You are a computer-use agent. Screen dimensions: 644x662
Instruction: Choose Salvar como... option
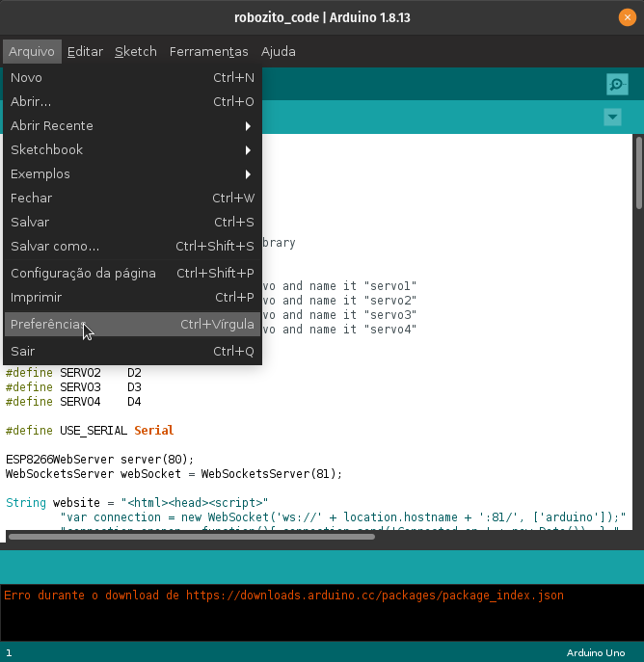pos(132,246)
